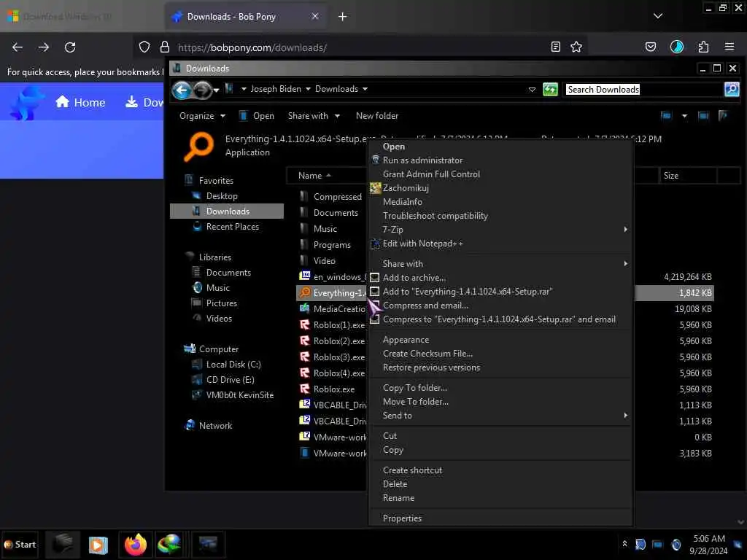This screenshot has height=560, width=747.
Task: Toggle Firefox reader view icon
Action: coord(555,47)
